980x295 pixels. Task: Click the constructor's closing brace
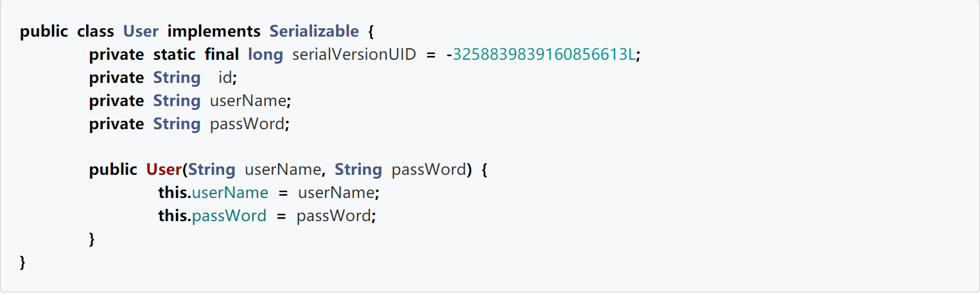point(92,239)
